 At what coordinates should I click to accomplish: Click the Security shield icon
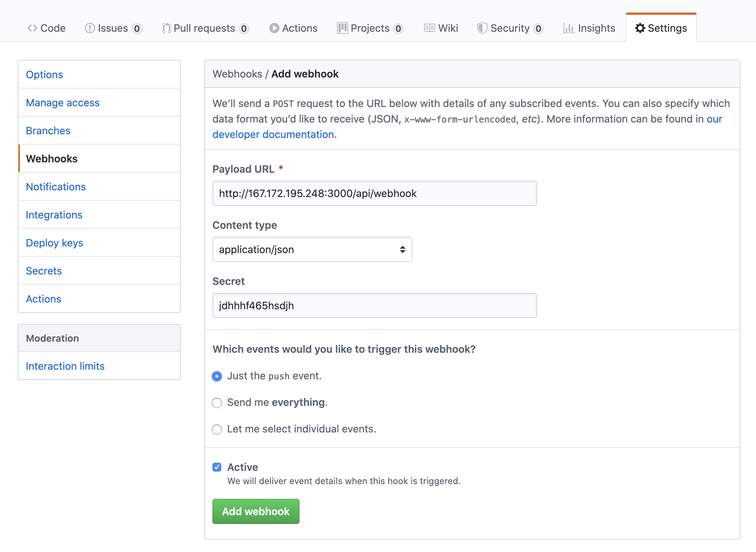[x=482, y=28]
